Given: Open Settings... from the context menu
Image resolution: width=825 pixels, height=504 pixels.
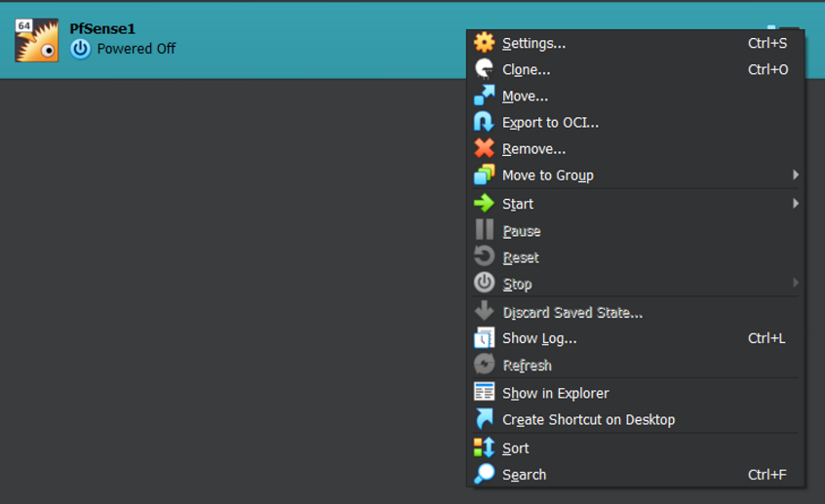Looking at the screenshot, I should pyautogui.click(x=636, y=43).
